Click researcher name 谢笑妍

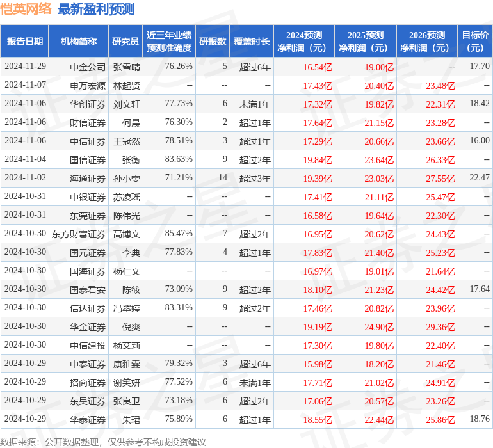point(127,382)
